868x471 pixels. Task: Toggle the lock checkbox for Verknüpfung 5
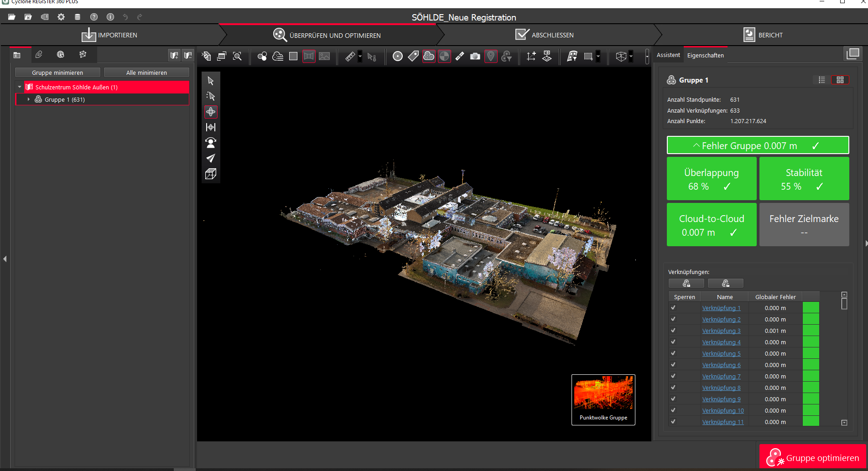(x=673, y=353)
